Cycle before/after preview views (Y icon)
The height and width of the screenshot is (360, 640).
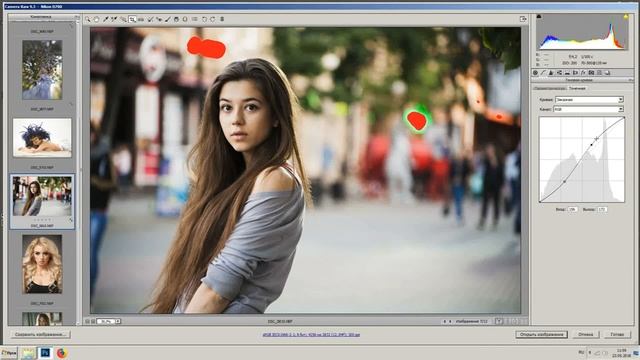point(499,322)
